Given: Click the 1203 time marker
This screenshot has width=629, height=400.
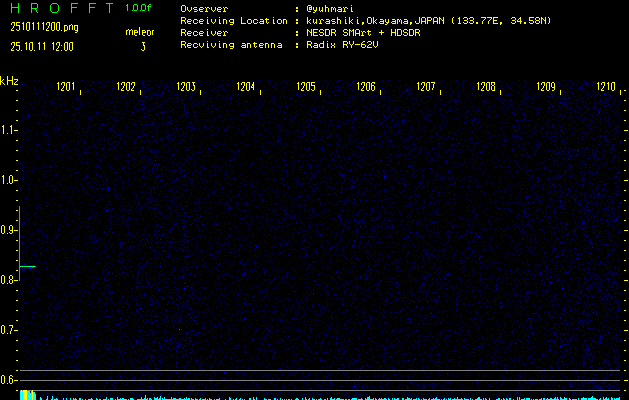Looking at the screenshot, I should click(186, 87).
